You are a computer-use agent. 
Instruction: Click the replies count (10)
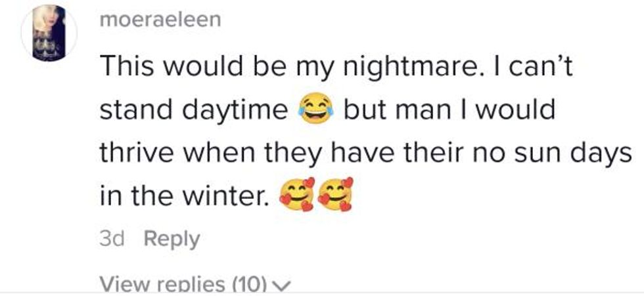252,284
